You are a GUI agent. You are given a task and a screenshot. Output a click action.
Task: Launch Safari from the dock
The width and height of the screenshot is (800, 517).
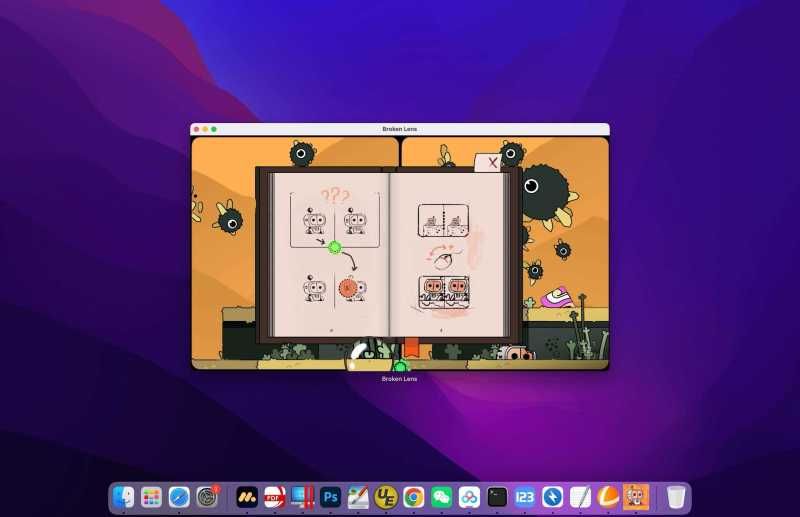(x=179, y=497)
